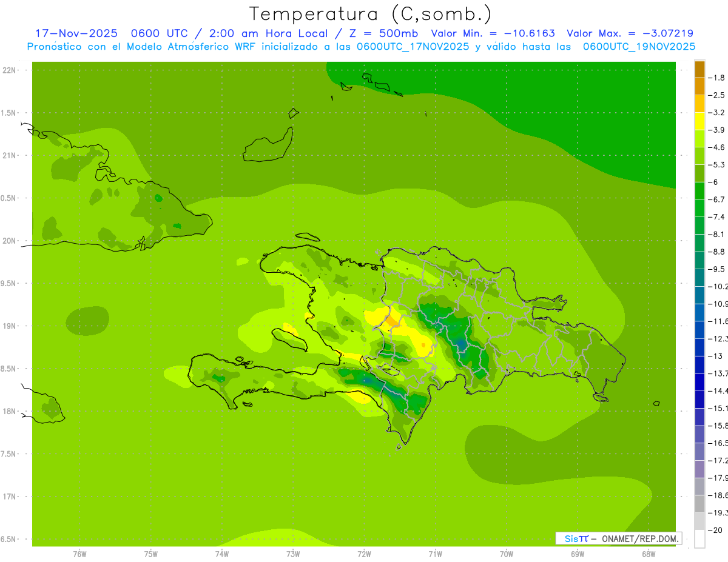The width and height of the screenshot is (728, 562).
Task: Click the '73W' longitude axis label
Action: 293,554
